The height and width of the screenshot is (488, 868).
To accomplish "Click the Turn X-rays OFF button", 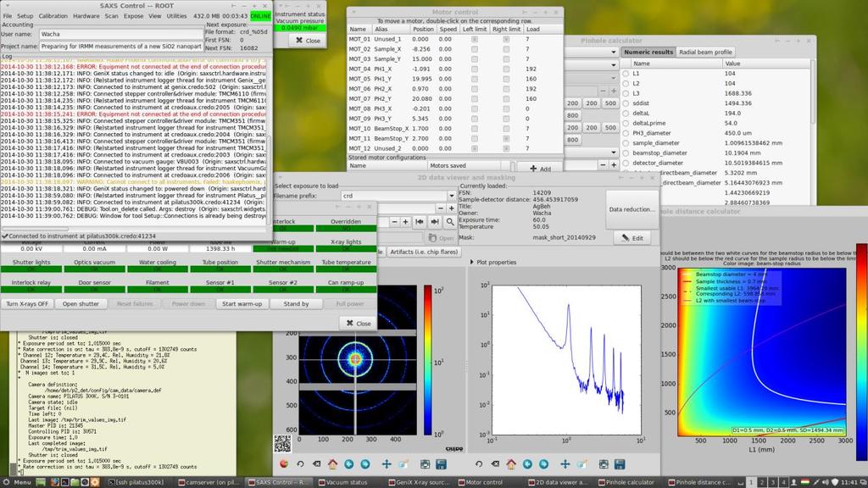I will point(27,304).
